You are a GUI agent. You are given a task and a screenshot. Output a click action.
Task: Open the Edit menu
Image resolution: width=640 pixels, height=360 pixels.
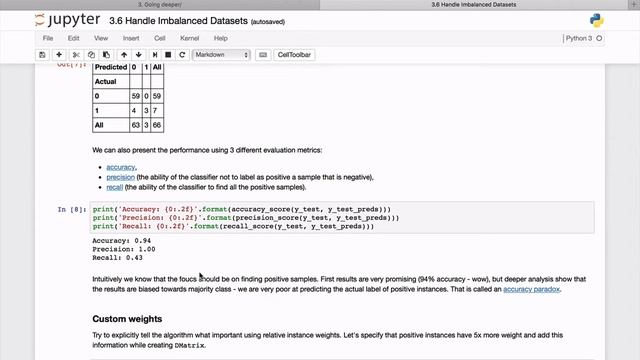click(73, 38)
